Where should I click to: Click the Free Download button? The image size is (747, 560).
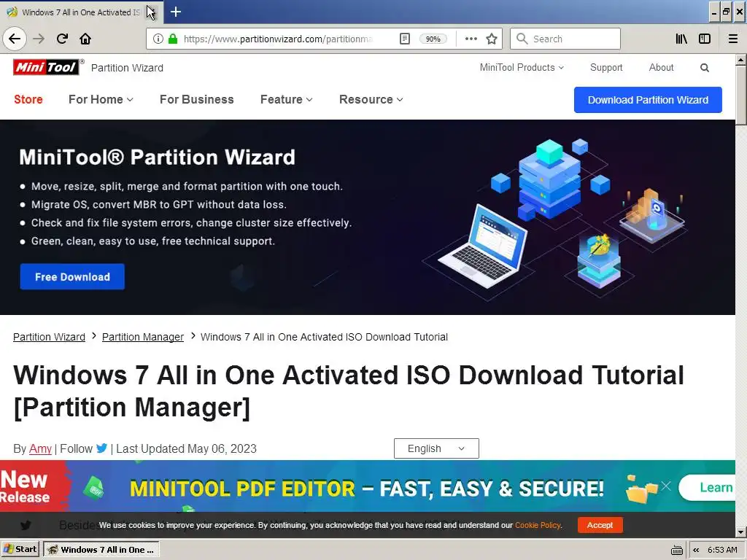pyautogui.click(x=72, y=276)
